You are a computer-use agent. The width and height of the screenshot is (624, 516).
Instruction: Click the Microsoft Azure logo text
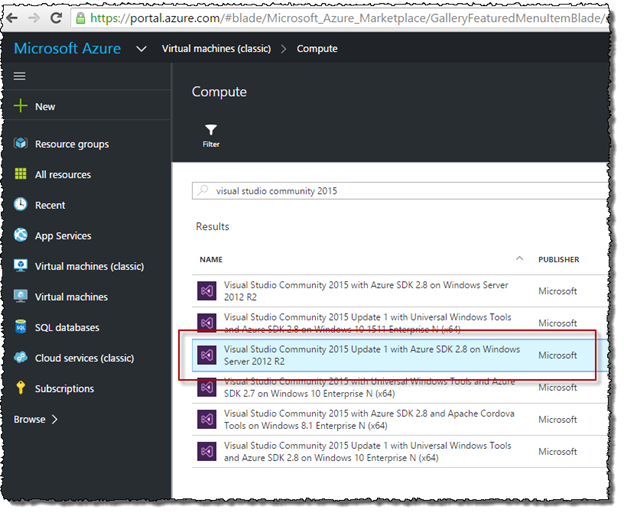(67, 49)
